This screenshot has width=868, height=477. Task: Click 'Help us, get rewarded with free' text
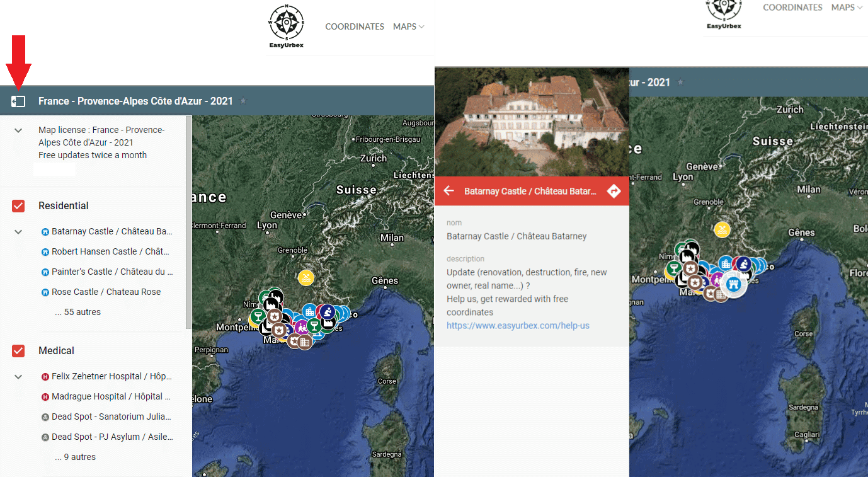(x=508, y=299)
